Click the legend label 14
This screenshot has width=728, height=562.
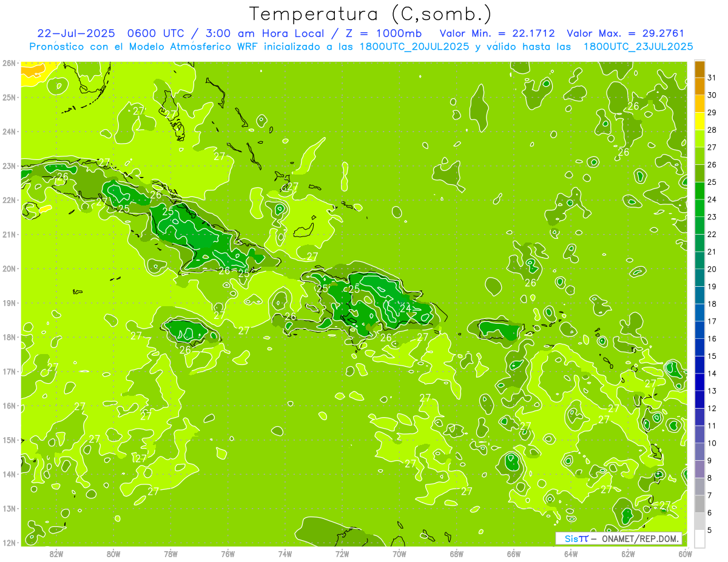[712, 373]
